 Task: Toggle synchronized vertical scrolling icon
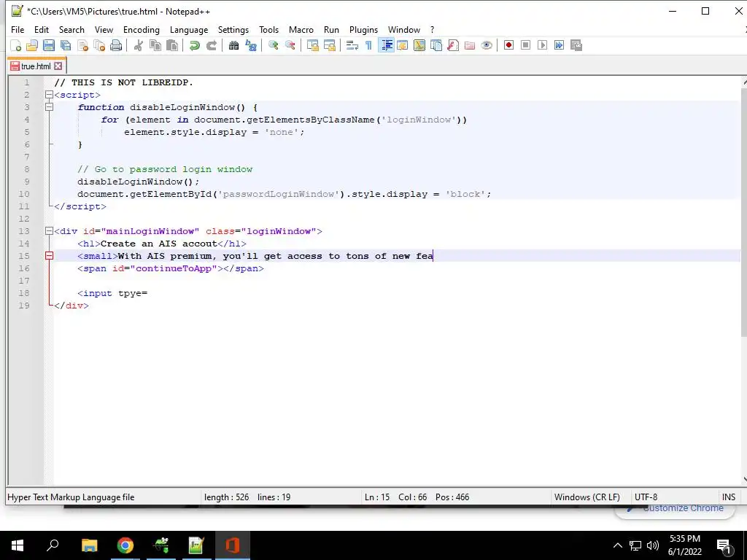(312, 45)
